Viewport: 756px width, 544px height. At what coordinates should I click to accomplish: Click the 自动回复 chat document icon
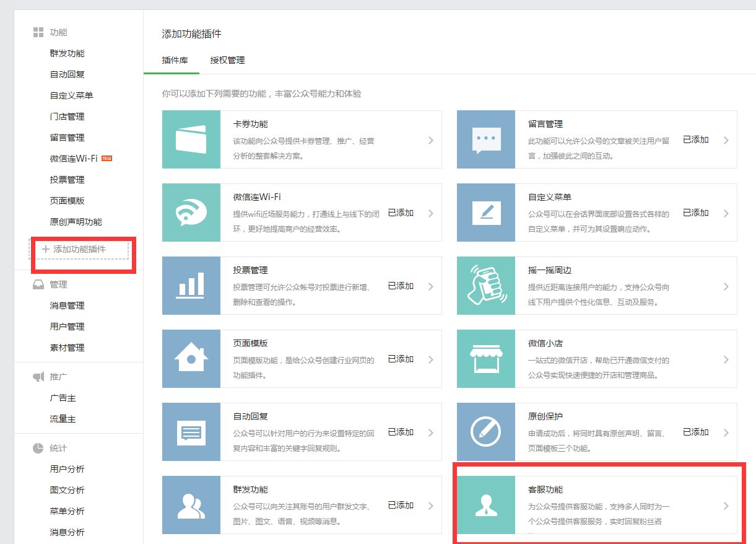(x=190, y=432)
